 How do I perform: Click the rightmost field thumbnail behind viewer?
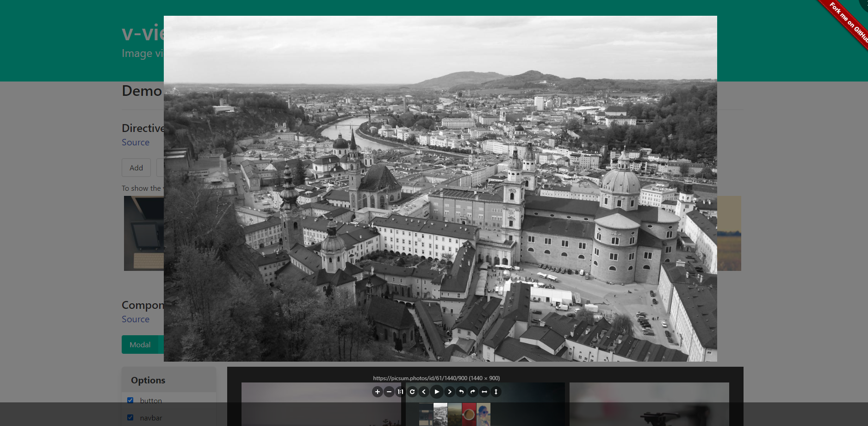pyautogui.click(x=729, y=233)
